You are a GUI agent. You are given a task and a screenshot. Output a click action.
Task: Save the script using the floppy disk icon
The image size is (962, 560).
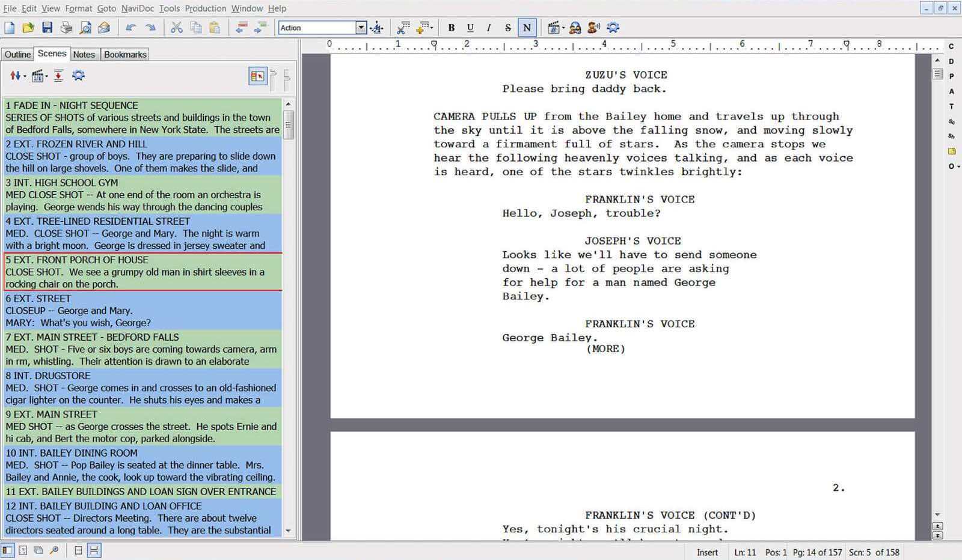point(47,28)
